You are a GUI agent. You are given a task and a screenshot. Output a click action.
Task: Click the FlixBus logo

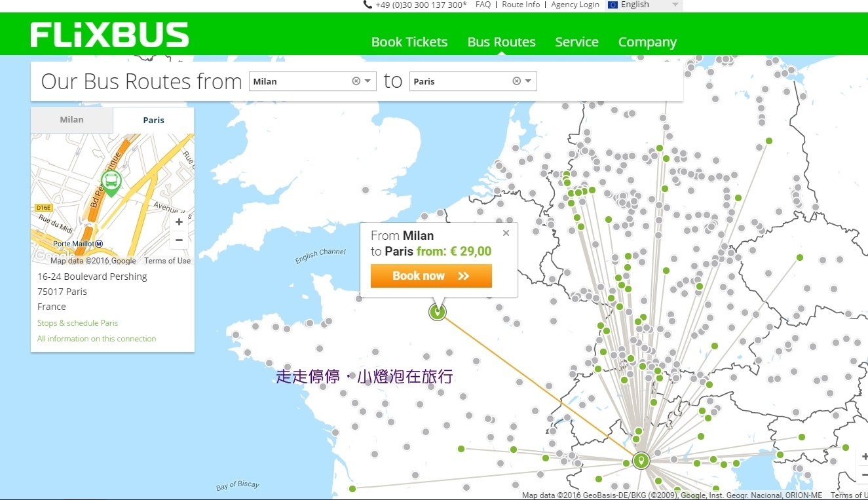point(109,35)
